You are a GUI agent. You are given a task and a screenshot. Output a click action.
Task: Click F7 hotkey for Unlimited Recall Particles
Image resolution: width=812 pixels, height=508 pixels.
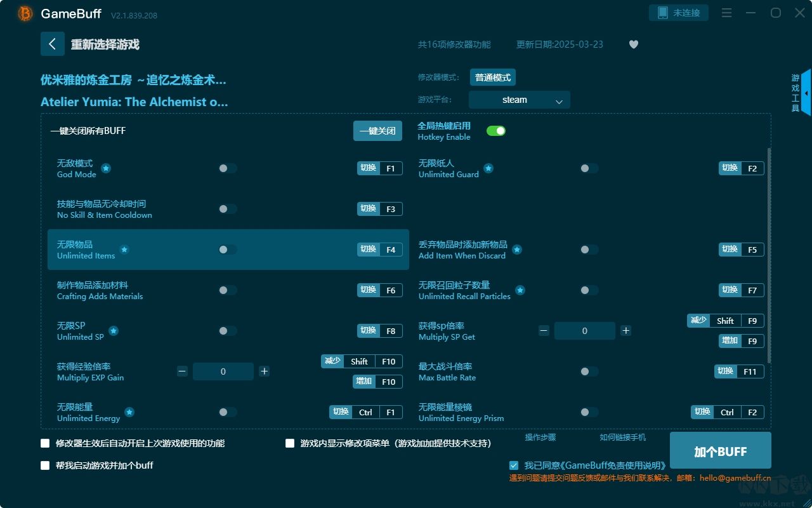(x=742, y=290)
